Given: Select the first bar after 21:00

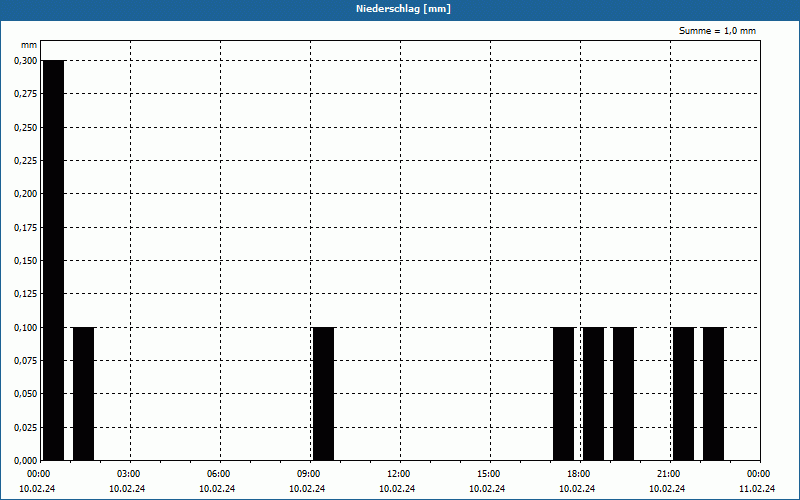Looking at the screenshot, I should click(684, 394).
